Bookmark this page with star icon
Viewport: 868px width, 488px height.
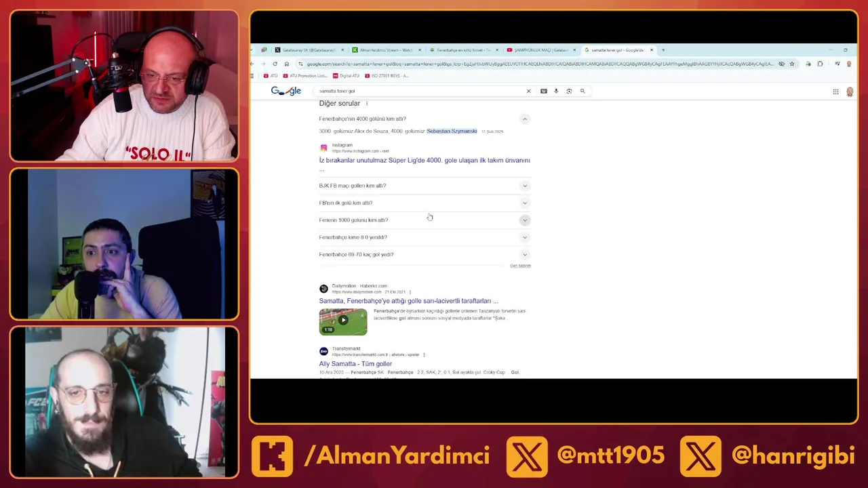(791, 64)
